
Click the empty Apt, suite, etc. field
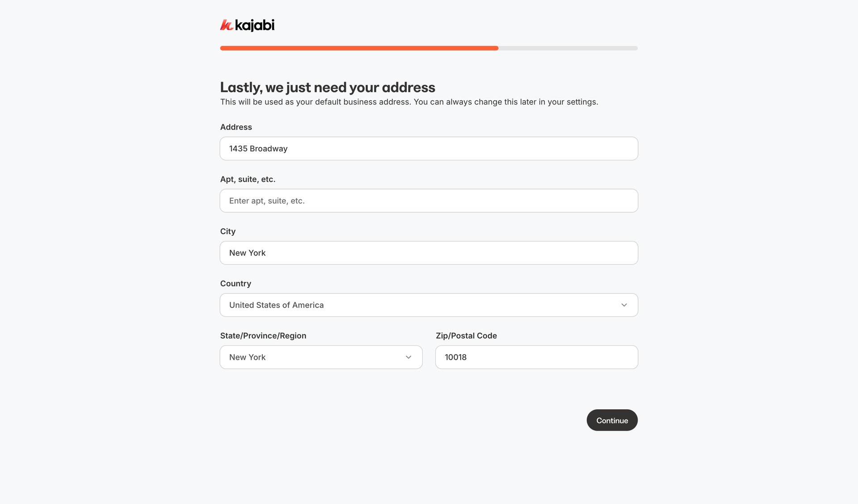429,201
